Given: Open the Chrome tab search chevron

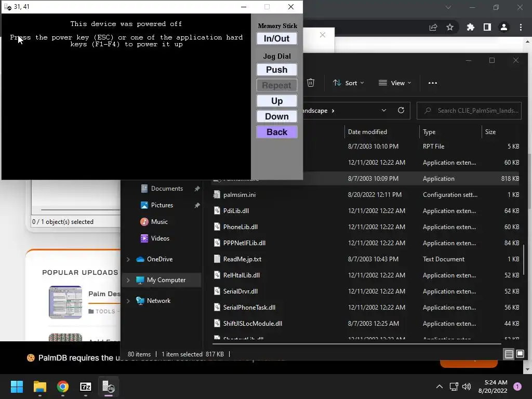Looking at the screenshot, I should coord(448,7).
